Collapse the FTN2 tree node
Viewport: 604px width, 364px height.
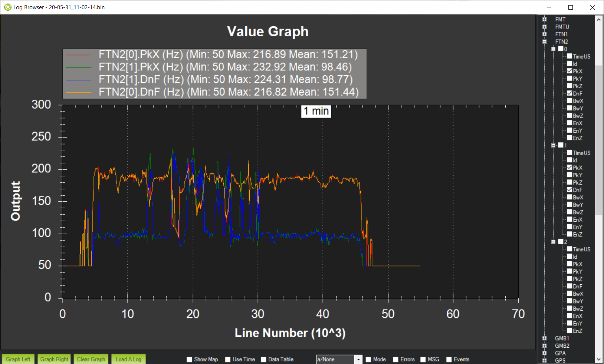pos(544,42)
